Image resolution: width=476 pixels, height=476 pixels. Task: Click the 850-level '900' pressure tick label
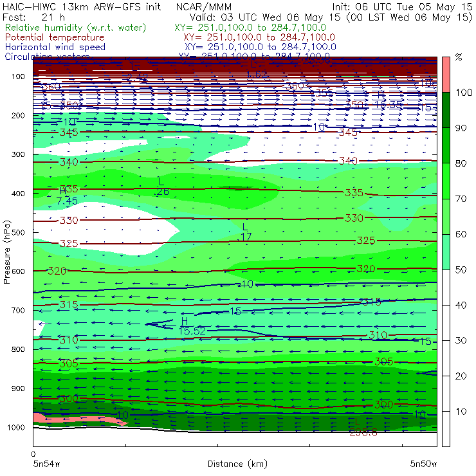[18, 389]
